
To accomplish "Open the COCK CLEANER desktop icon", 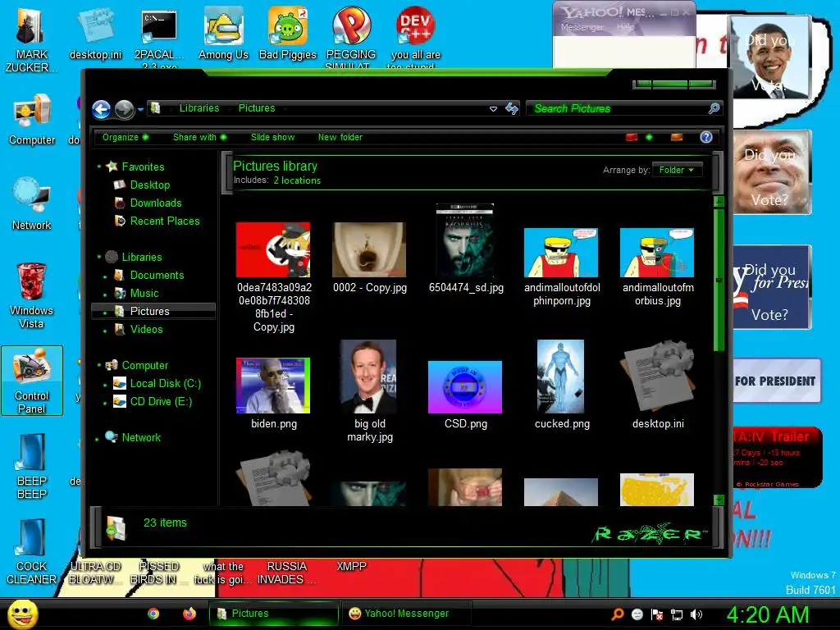I will coord(32,552).
